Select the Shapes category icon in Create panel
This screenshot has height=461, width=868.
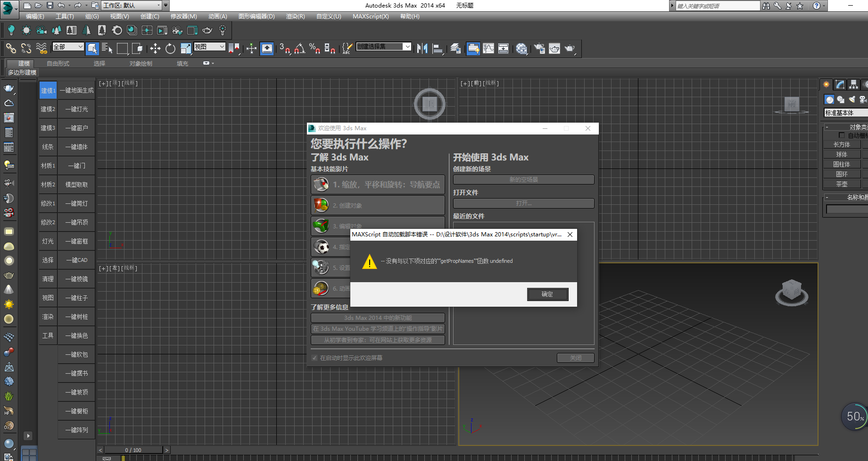[841, 99]
